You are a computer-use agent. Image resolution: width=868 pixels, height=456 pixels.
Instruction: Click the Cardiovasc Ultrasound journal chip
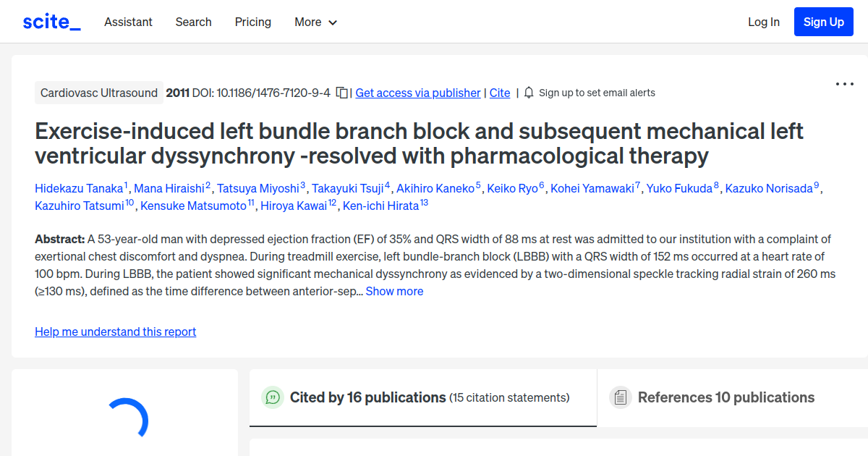click(99, 93)
